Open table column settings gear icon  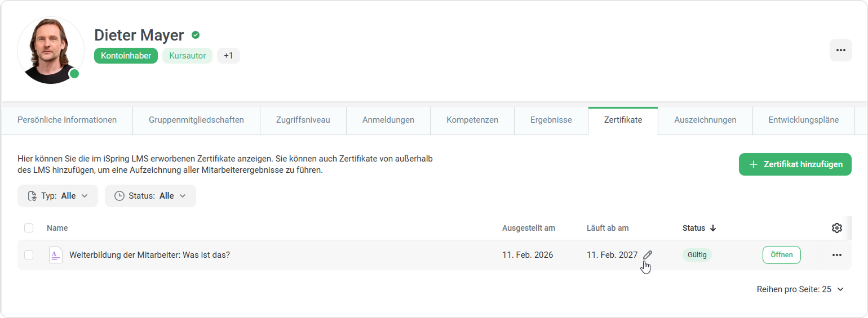click(x=836, y=228)
